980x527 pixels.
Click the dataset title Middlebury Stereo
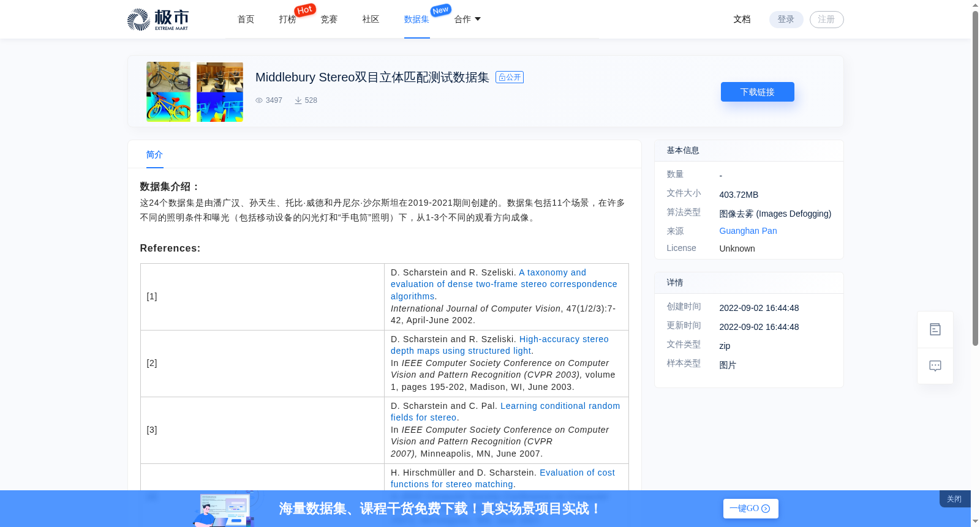[372, 77]
